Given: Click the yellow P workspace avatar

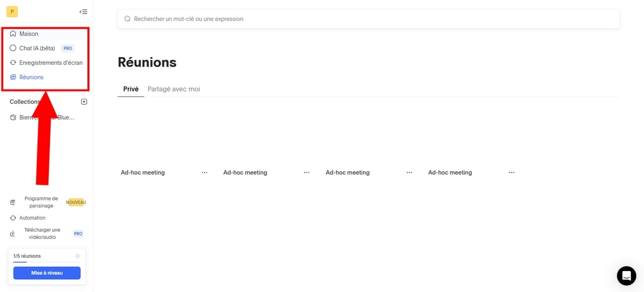Looking at the screenshot, I should [12, 11].
